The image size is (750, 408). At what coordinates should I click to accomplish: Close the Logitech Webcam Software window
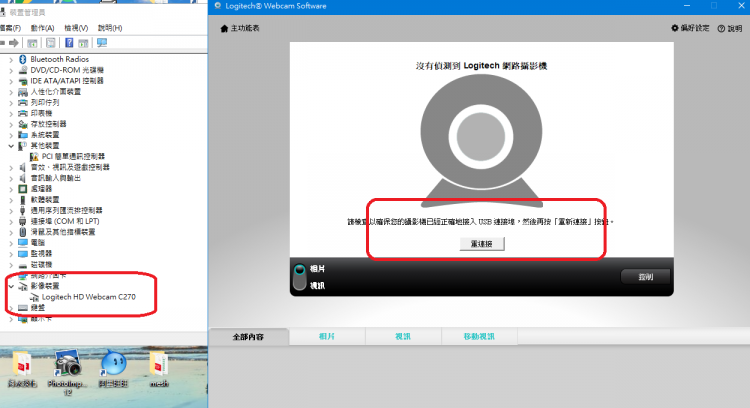pyautogui.click(x=741, y=6)
